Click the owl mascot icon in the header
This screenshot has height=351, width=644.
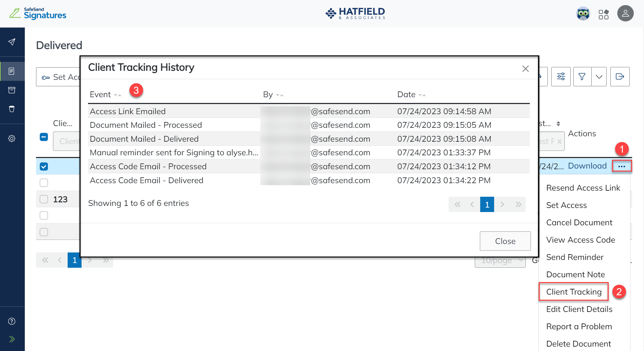(x=584, y=14)
